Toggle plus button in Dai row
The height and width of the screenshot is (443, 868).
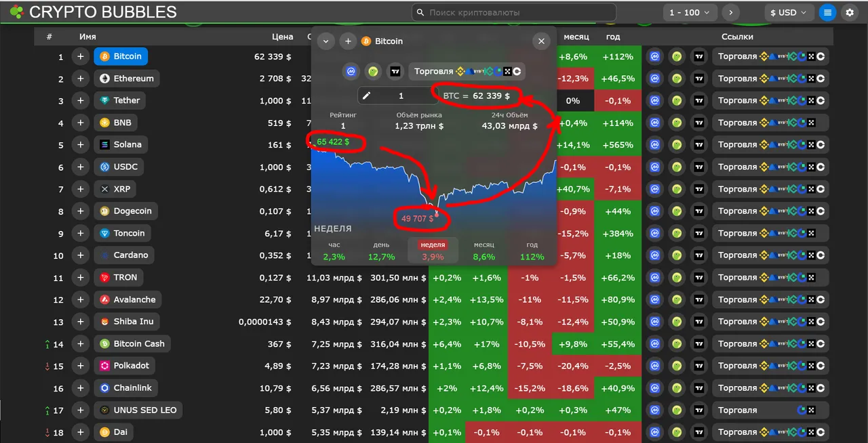(x=81, y=432)
